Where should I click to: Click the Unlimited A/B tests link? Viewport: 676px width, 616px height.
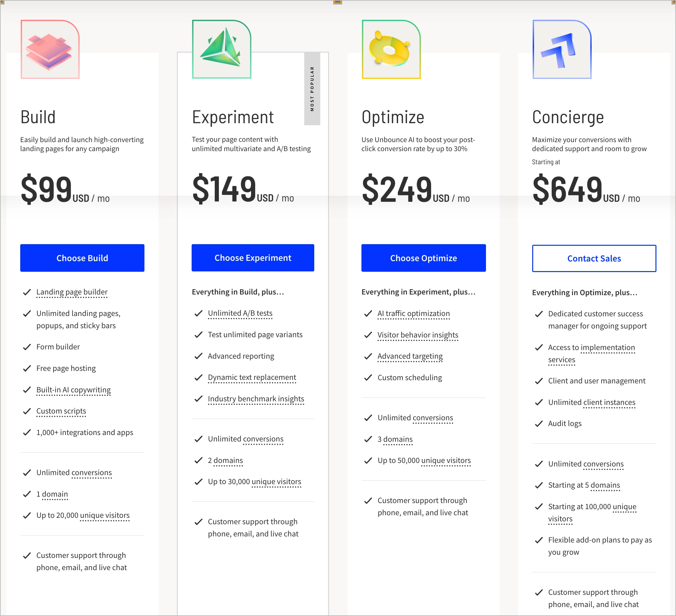coord(240,313)
